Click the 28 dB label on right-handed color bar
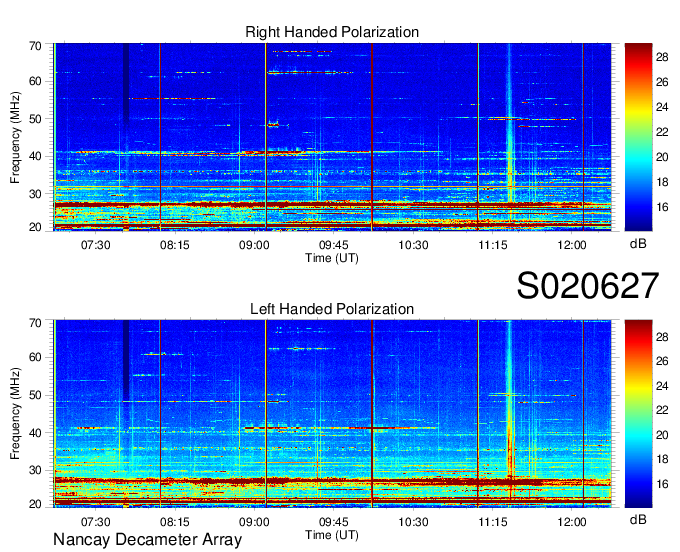The height and width of the screenshot is (552, 680). [x=662, y=57]
